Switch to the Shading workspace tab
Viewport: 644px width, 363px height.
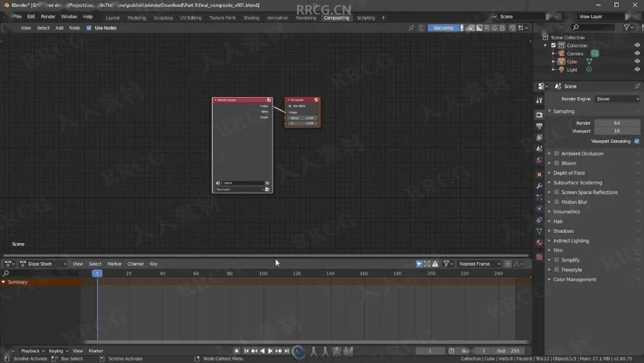251,18
